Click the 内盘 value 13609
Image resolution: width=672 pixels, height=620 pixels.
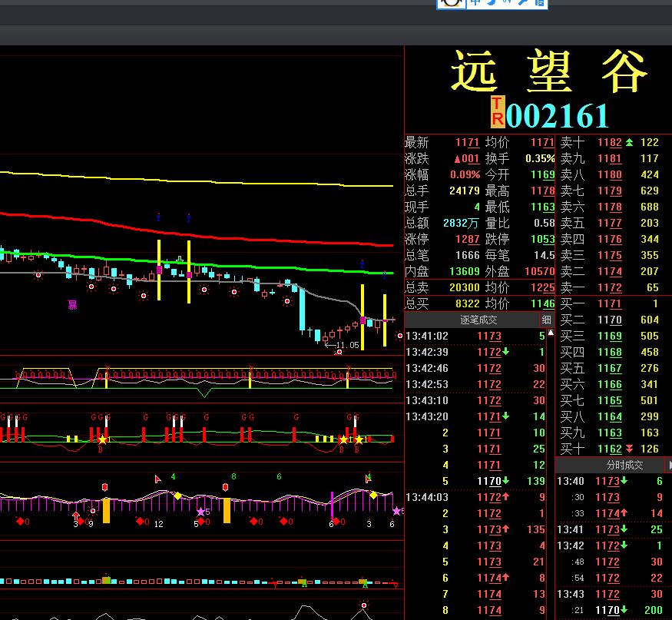point(465,271)
